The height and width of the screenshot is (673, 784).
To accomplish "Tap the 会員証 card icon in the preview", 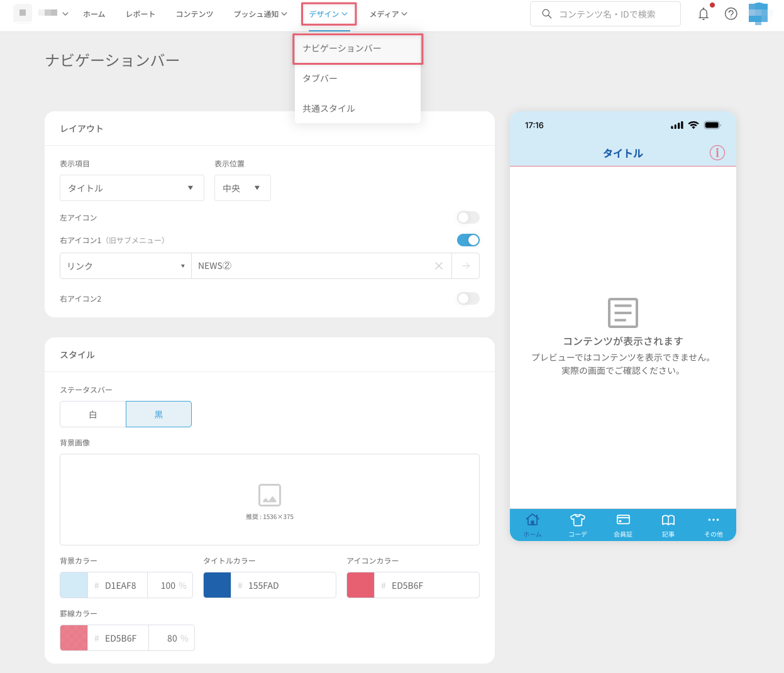I will coord(623,520).
